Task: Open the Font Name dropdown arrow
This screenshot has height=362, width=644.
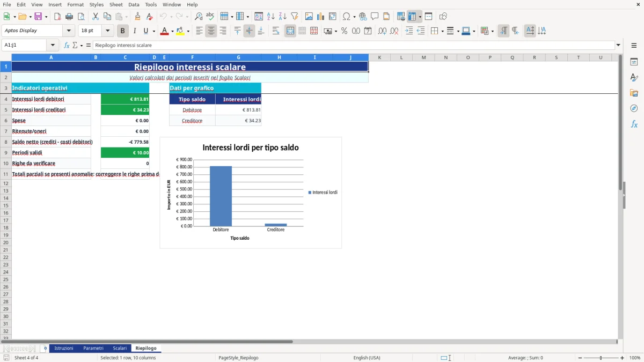Action: (69, 31)
